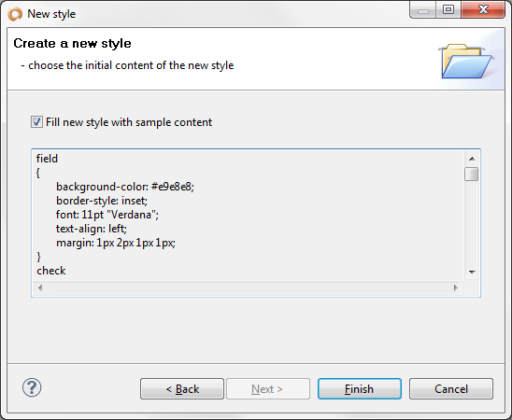The height and width of the screenshot is (420, 512).
Task: Cancel the New style wizard
Action: point(451,388)
